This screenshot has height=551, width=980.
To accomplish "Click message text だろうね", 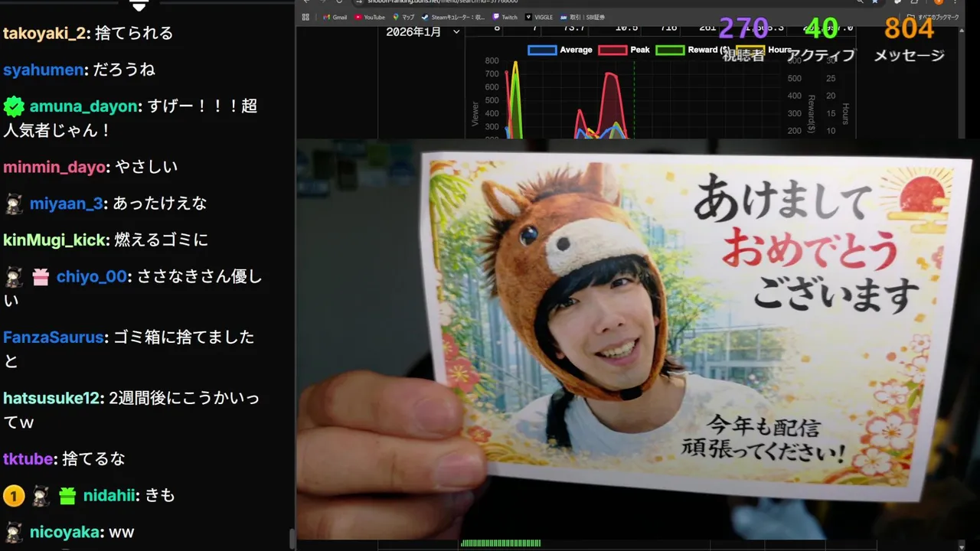I will coord(123,70).
